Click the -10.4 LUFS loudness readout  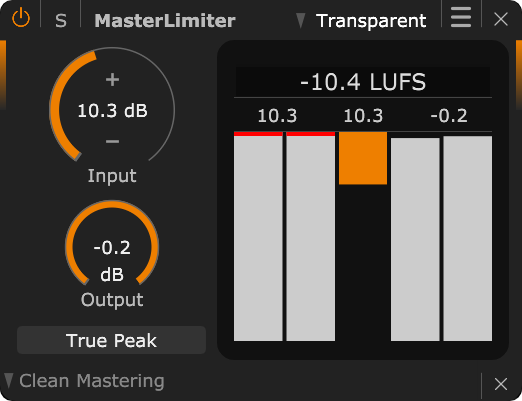coord(363,82)
